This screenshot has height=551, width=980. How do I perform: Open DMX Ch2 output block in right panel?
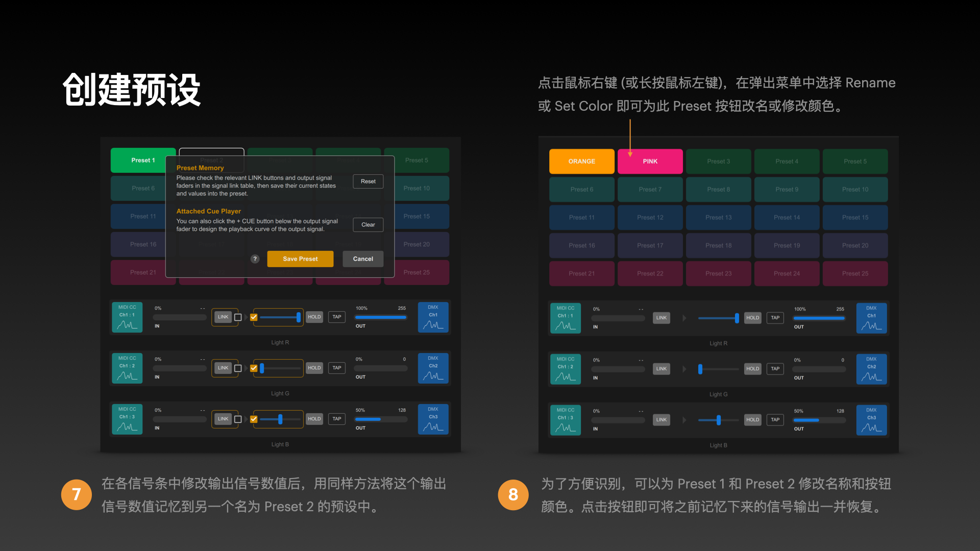[x=871, y=369]
